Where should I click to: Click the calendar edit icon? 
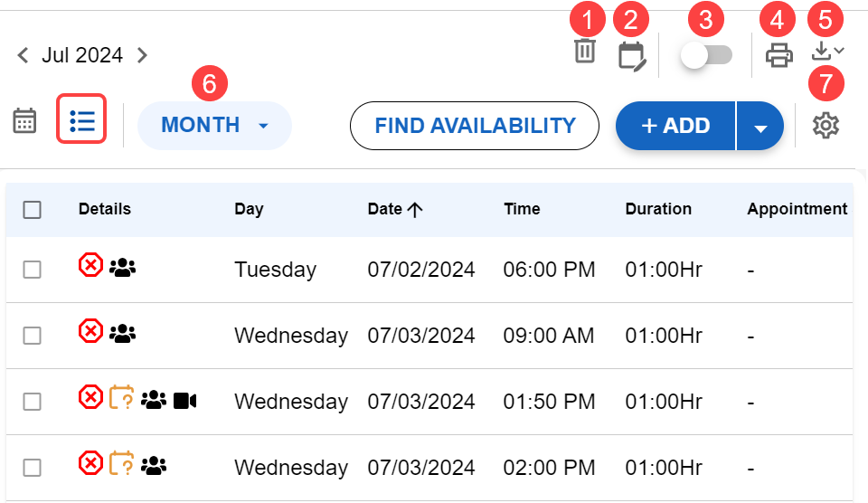pyautogui.click(x=632, y=55)
